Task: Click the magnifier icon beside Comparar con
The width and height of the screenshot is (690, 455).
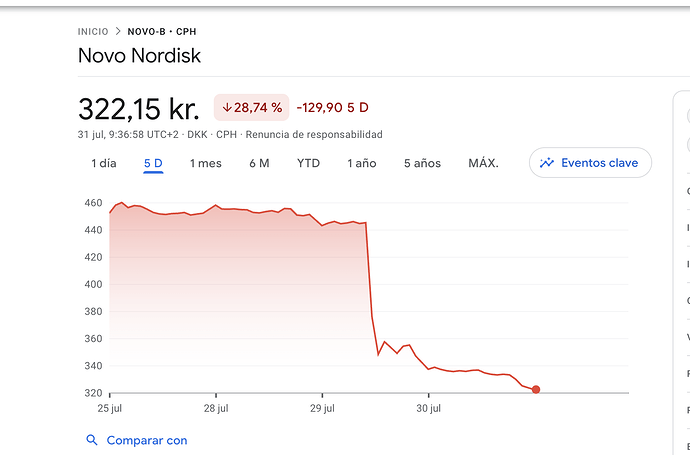Action: (92, 440)
